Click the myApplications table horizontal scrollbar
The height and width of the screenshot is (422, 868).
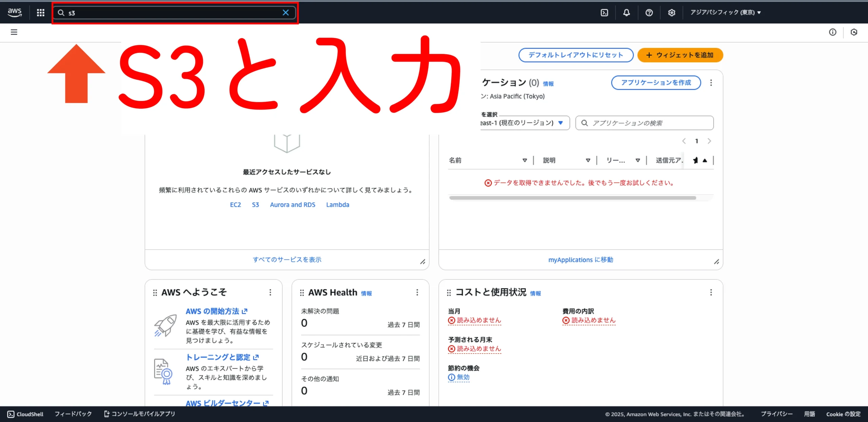point(572,198)
